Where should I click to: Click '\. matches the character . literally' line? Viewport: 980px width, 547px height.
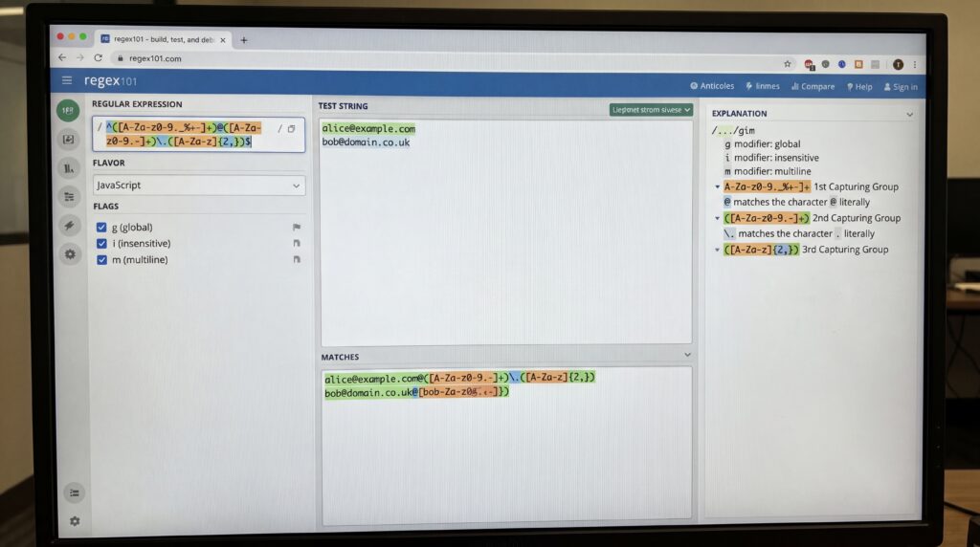[x=799, y=233]
